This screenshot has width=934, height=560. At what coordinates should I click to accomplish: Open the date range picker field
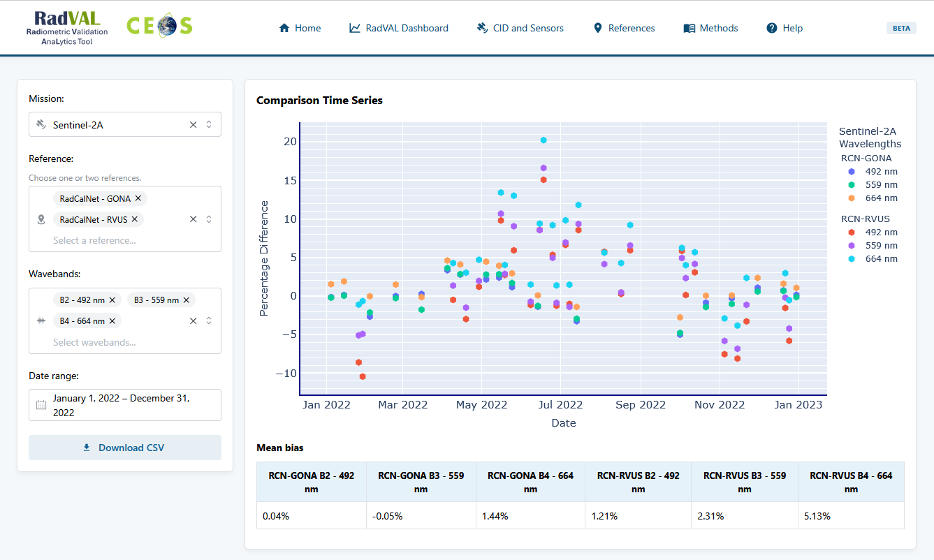tap(125, 405)
